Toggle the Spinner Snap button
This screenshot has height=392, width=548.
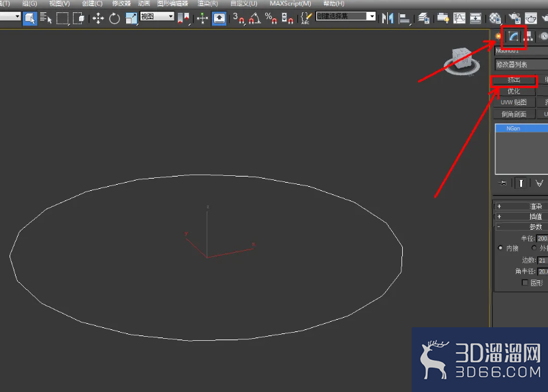287,18
